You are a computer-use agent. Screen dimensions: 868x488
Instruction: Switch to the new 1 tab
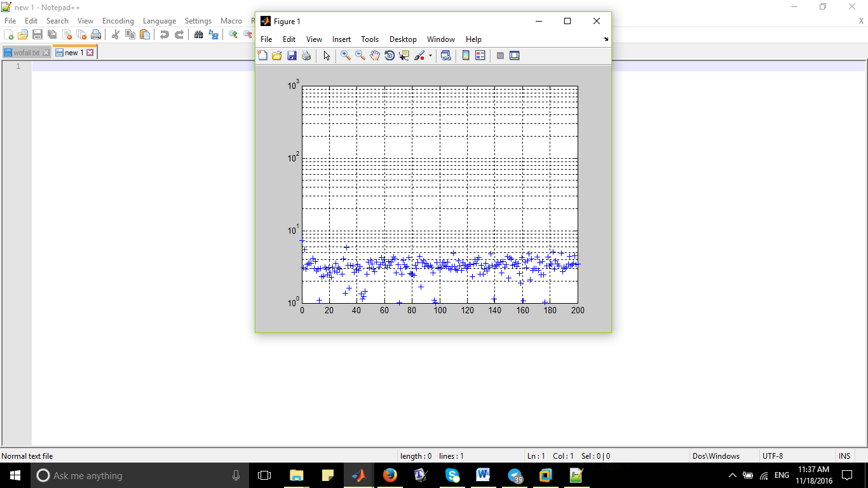(x=74, y=53)
